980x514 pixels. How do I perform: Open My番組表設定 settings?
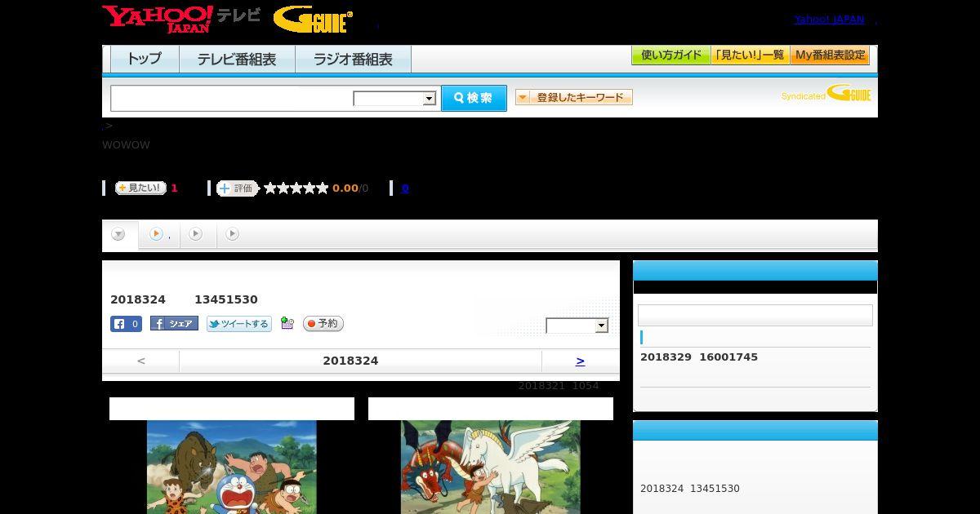tap(830, 55)
